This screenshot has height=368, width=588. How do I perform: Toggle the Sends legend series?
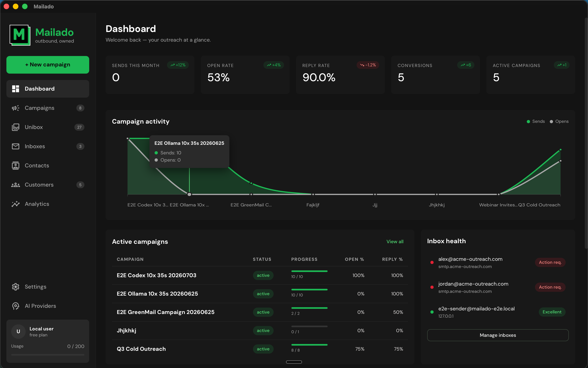point(536,121)
